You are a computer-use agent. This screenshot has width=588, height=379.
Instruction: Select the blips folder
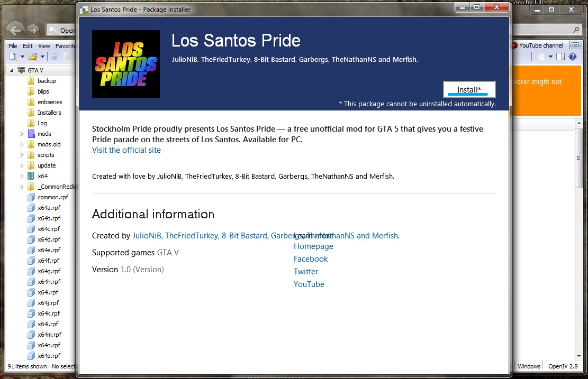43,91
